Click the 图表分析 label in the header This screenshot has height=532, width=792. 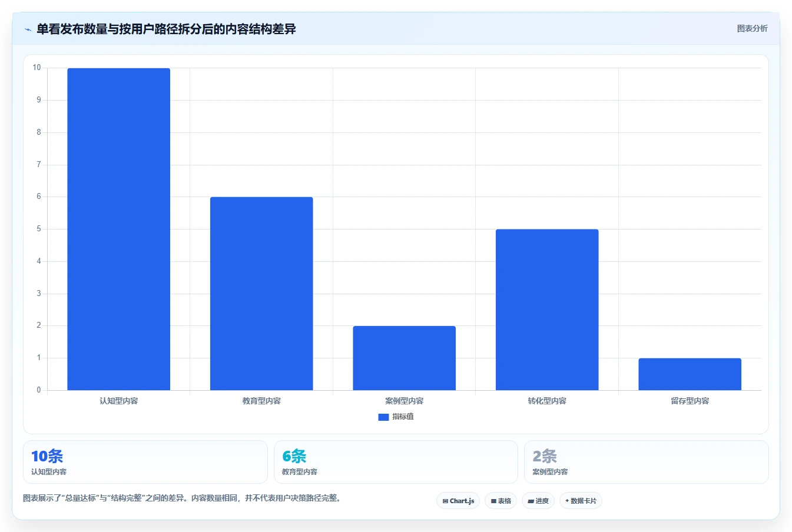[752, 28]
